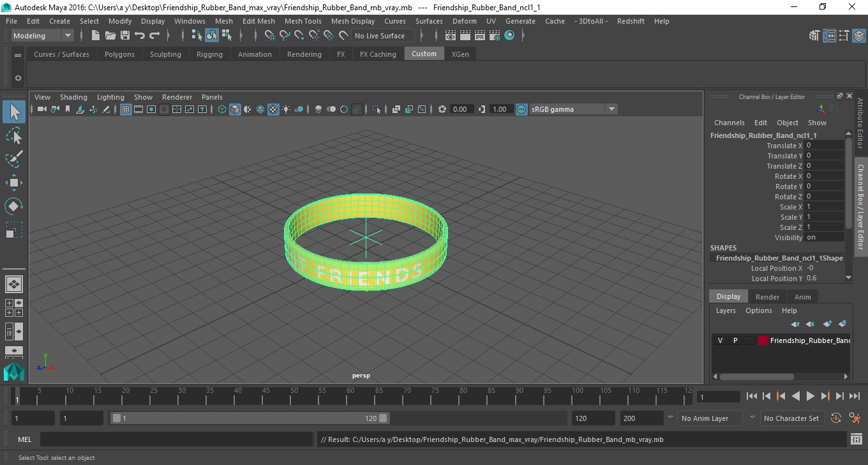
Task: Open viewport Shading menu
Action: point(73,97)
